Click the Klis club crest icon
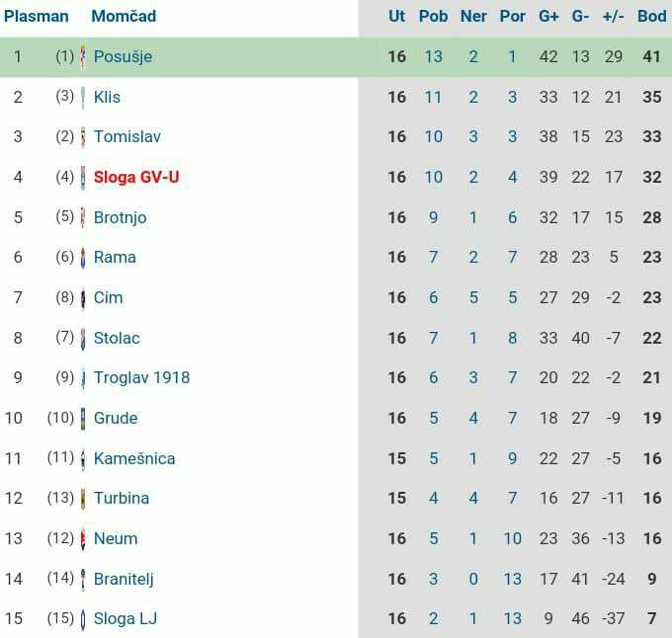 [83, 97]
